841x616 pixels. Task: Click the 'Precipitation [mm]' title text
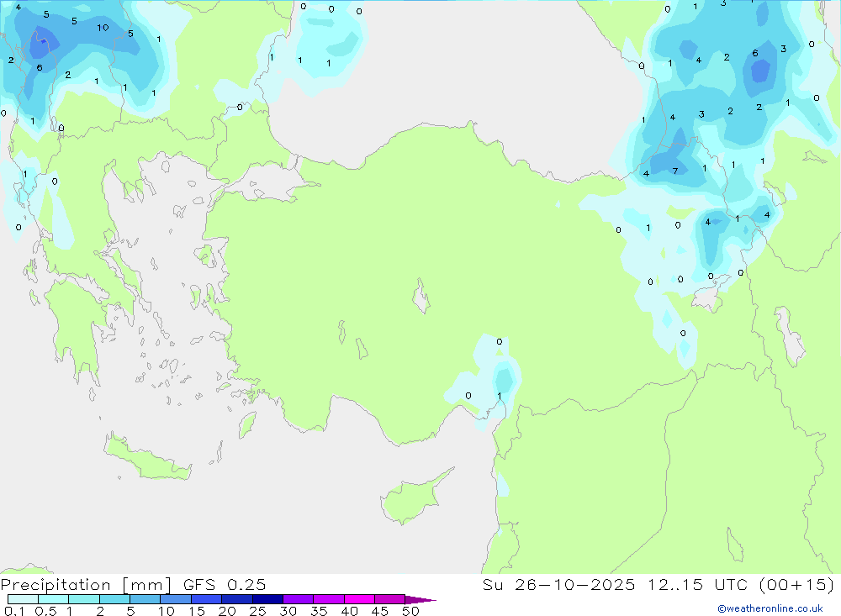coord(86,585)
